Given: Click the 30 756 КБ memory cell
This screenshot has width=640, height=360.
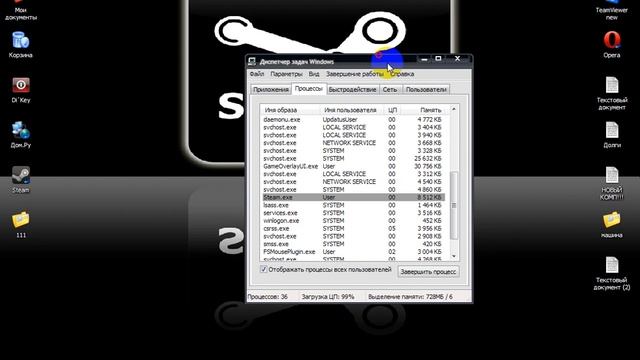Looking at the screenshot, I should [427, 166].
